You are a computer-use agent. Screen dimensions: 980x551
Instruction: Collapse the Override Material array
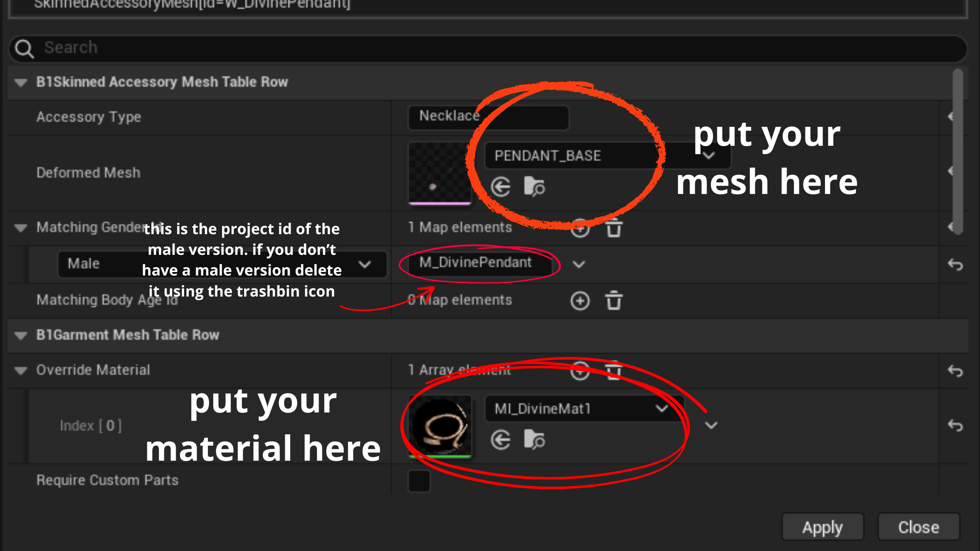tap(21, 370)
